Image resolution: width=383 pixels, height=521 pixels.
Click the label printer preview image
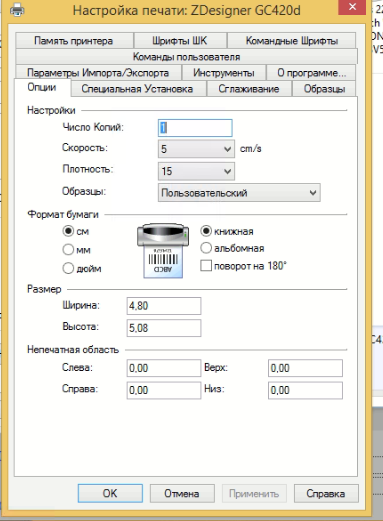(163, 251)
